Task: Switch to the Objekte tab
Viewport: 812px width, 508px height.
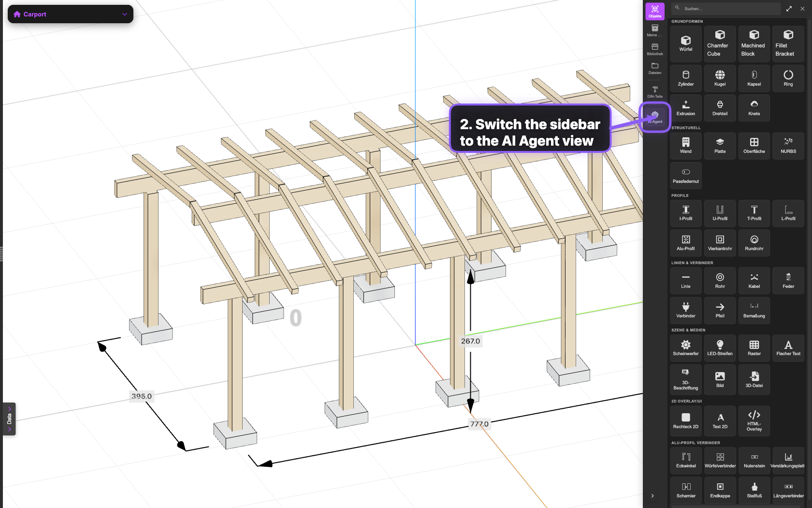Action: 655,11
